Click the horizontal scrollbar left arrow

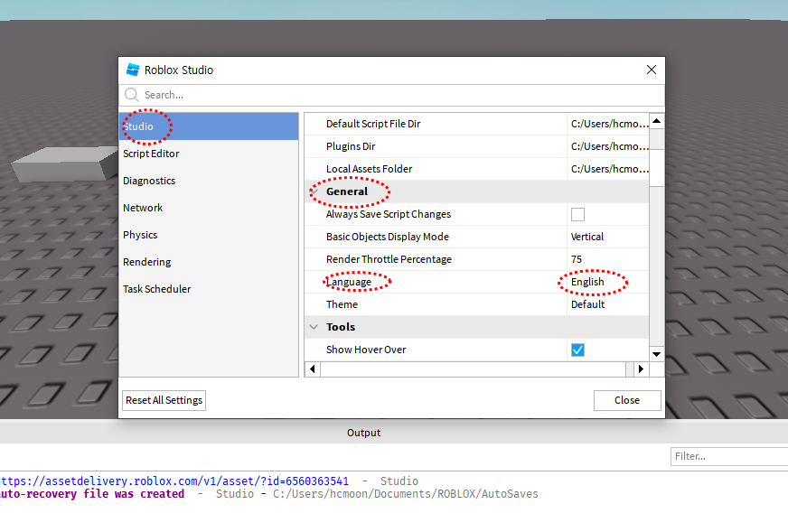[x=313, y=369]
